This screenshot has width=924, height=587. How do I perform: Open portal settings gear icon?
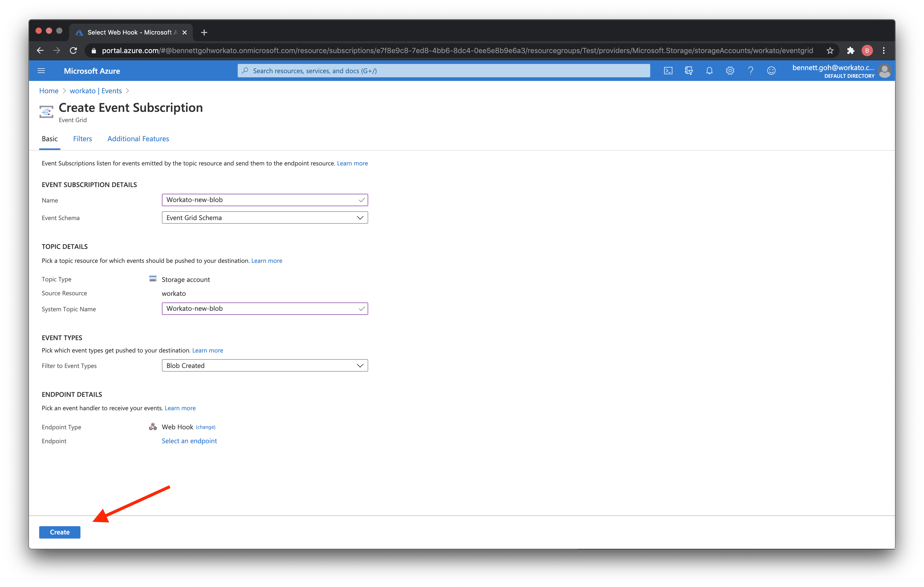tap(730, 71)
